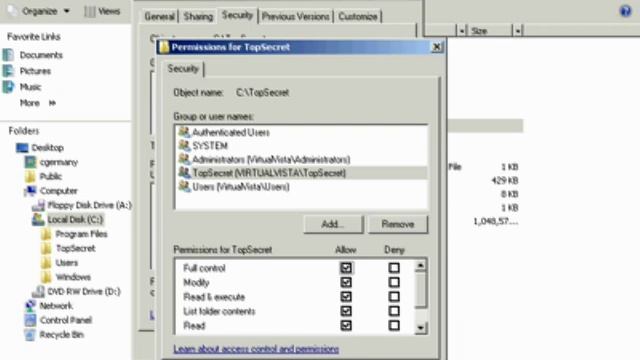Uncheck Allow for Read permission
Viewport: 640px width, 360px height.
[346, 325]
